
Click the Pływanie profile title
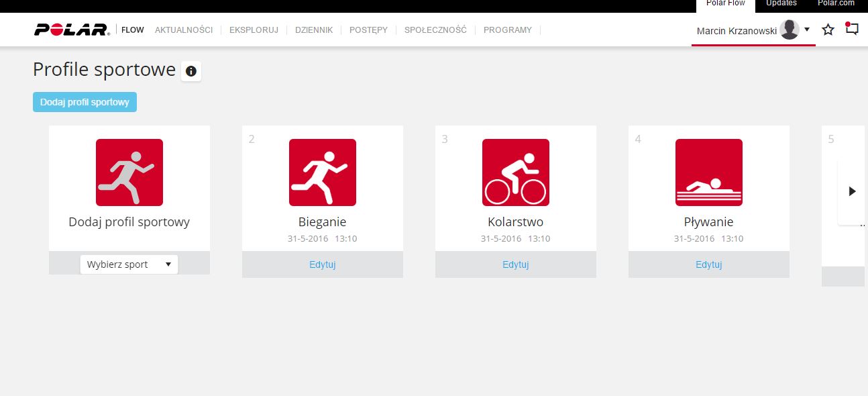(709, 222)
